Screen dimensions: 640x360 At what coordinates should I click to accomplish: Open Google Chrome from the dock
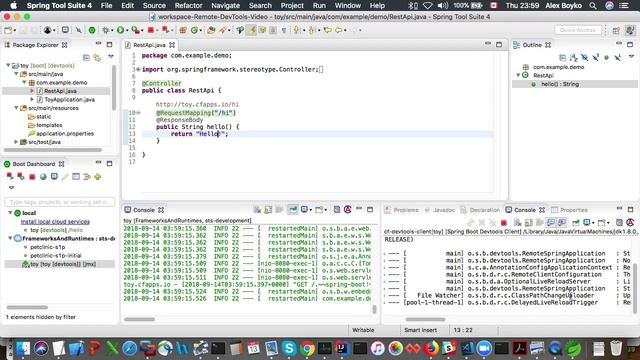307,348
